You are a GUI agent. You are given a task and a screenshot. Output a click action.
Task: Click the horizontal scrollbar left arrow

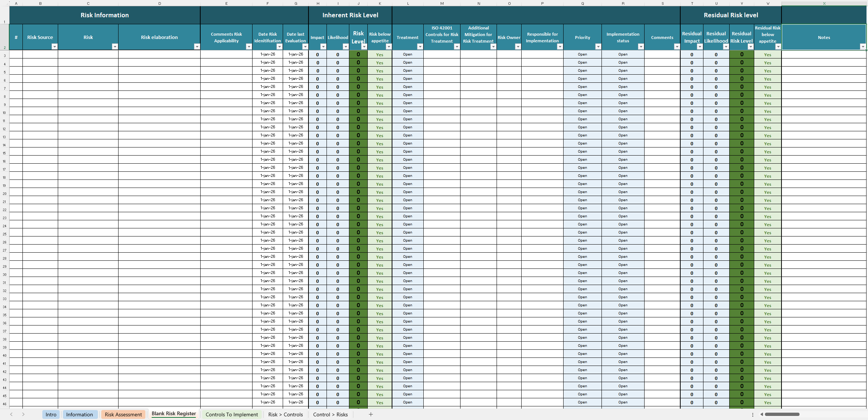[762, 414]
